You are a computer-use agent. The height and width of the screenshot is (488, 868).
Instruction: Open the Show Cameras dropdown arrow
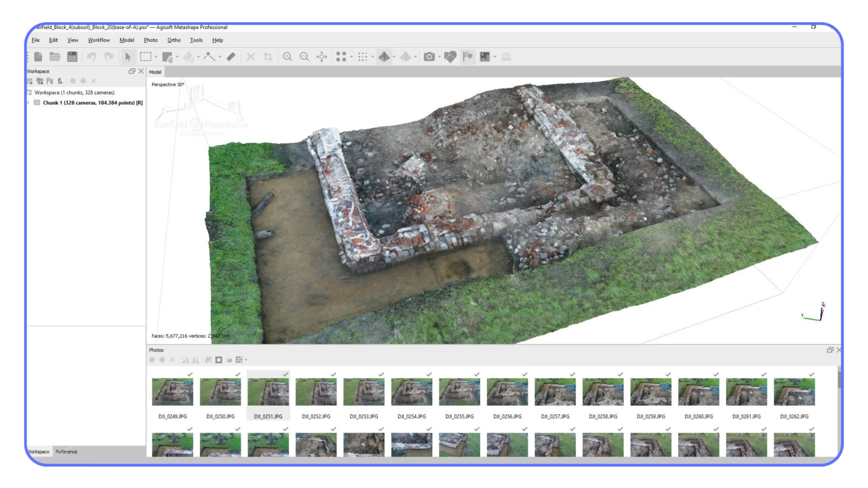[x=439, y=57]
